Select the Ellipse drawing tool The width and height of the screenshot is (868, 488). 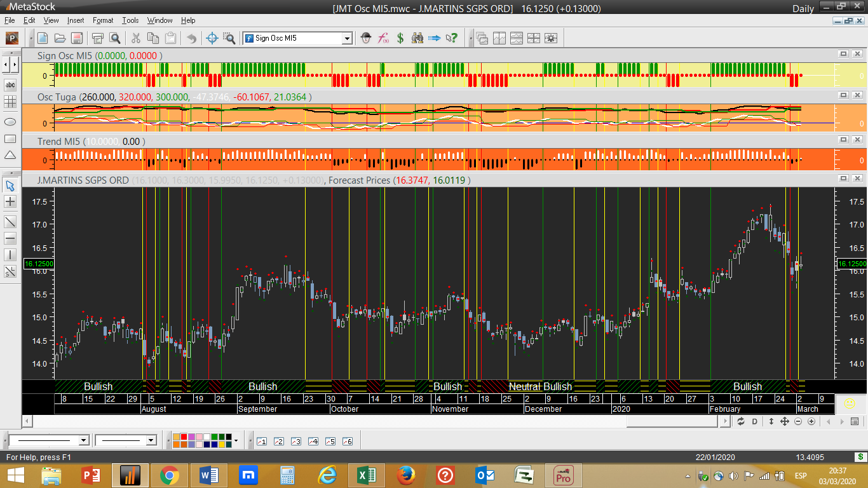[10, 121]
